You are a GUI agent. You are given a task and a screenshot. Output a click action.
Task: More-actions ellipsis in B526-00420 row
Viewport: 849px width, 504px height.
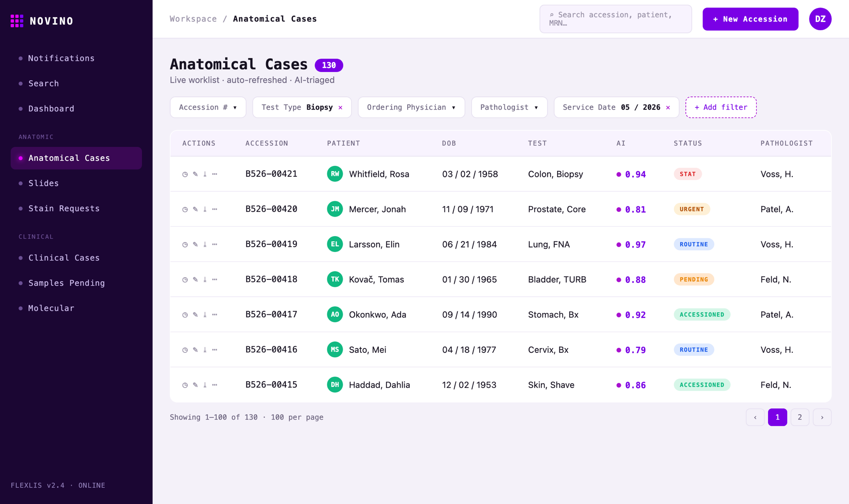[x=215, y=209]
